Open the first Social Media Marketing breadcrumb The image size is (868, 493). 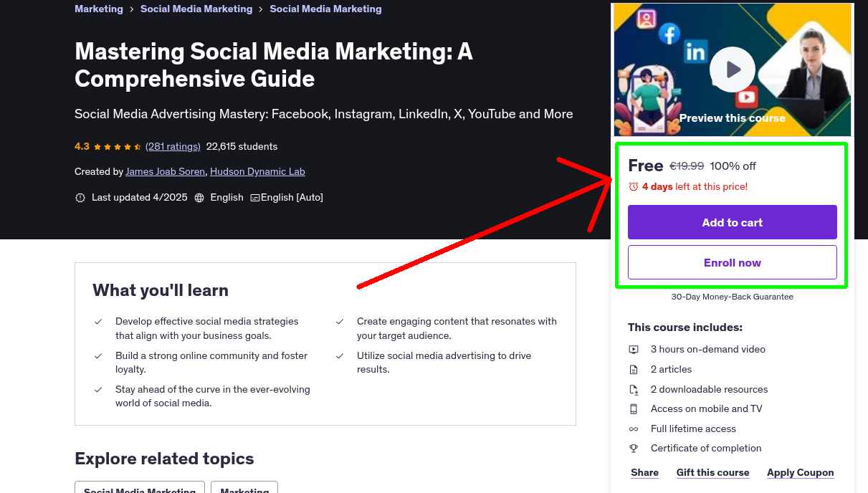click(196, 9)
